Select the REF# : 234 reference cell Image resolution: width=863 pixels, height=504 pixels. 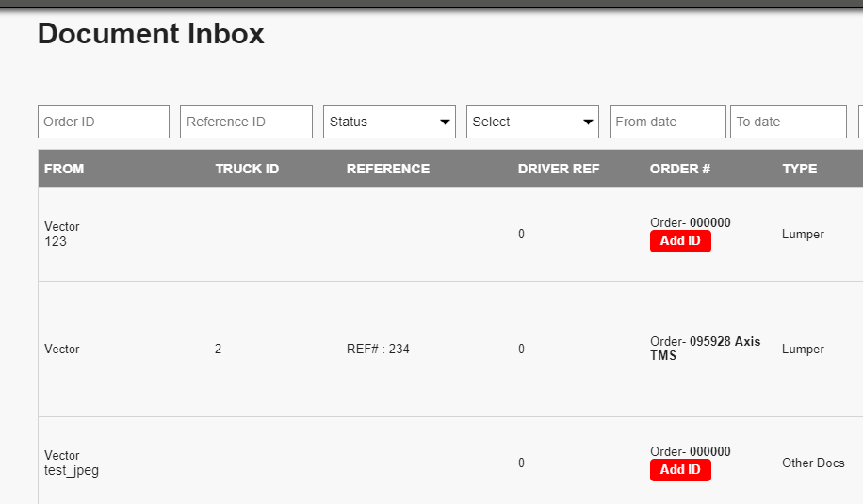click(378, 349)
